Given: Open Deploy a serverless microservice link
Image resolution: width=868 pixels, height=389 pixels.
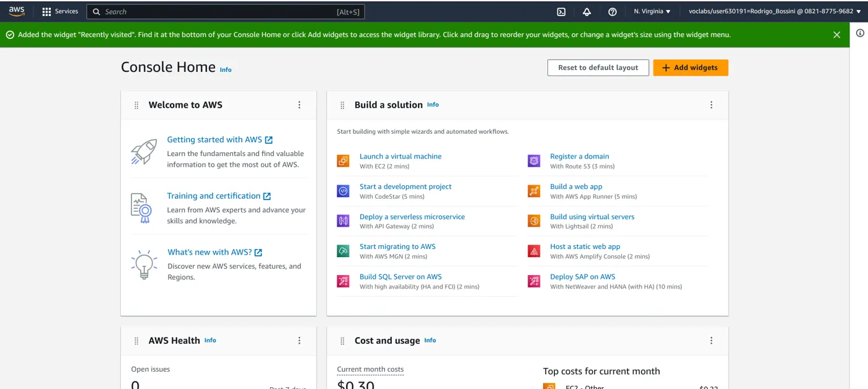Looking at the screenshot, I should [x=412, y=217].
